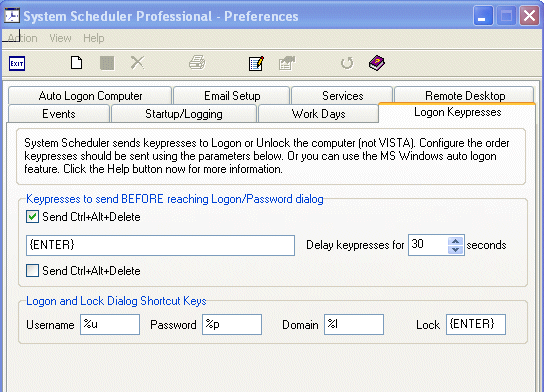Viewport: 544px width, 392px height.
Task: Click the 'Delay keypresses for' label
Action: (x=355, y=245)
